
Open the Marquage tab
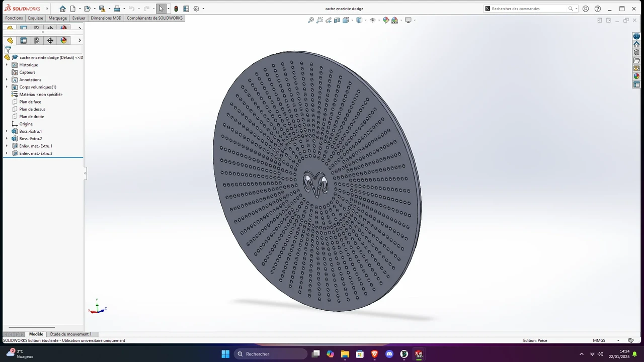coord(57,18)
